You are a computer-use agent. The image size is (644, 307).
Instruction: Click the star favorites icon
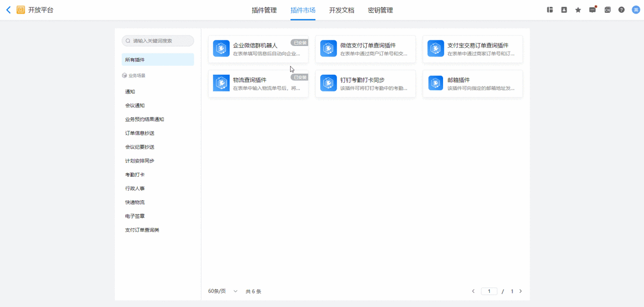point(578,10)
